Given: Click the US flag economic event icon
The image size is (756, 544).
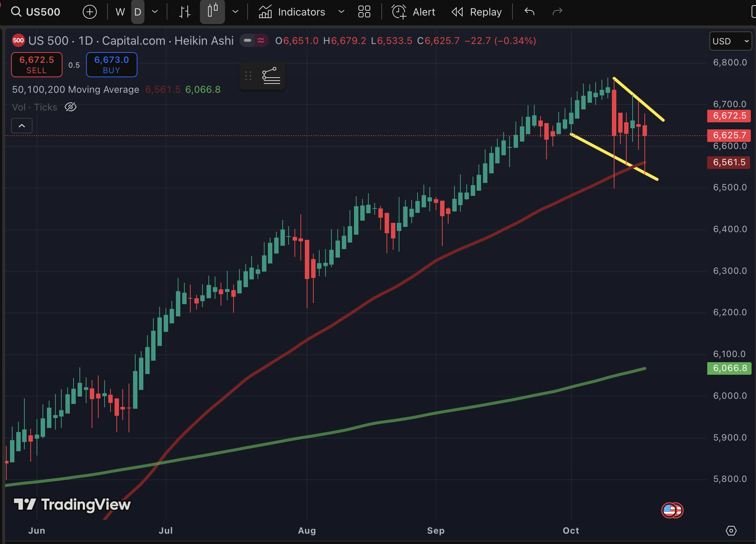Looking at the screenshot, I should [x=670, y=510].
